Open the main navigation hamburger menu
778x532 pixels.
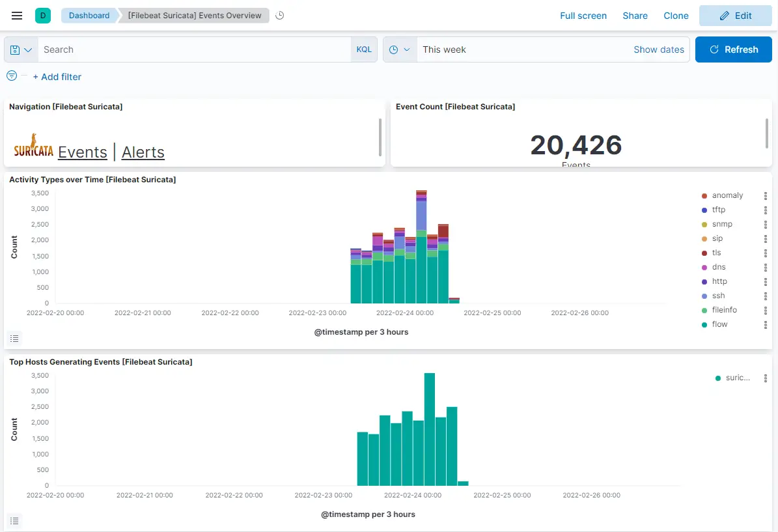click(x=16, y=16)
